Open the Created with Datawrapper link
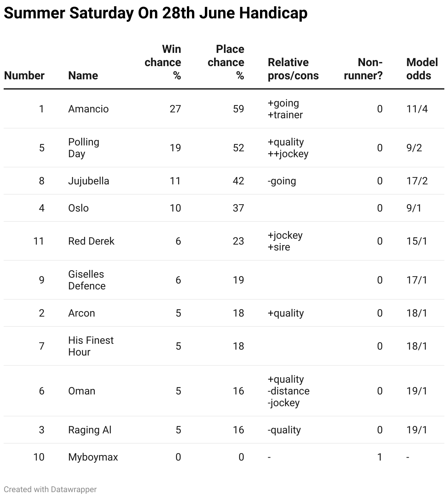 tap(50, 490)
